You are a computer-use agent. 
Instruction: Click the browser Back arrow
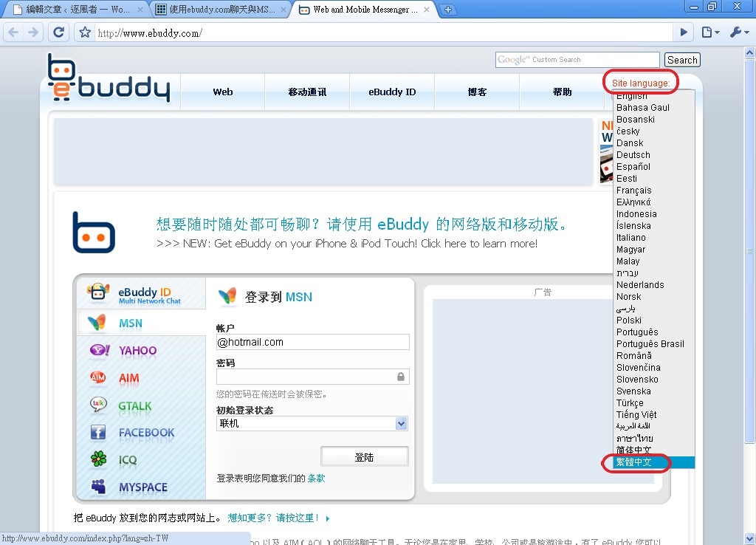(13, 32)
